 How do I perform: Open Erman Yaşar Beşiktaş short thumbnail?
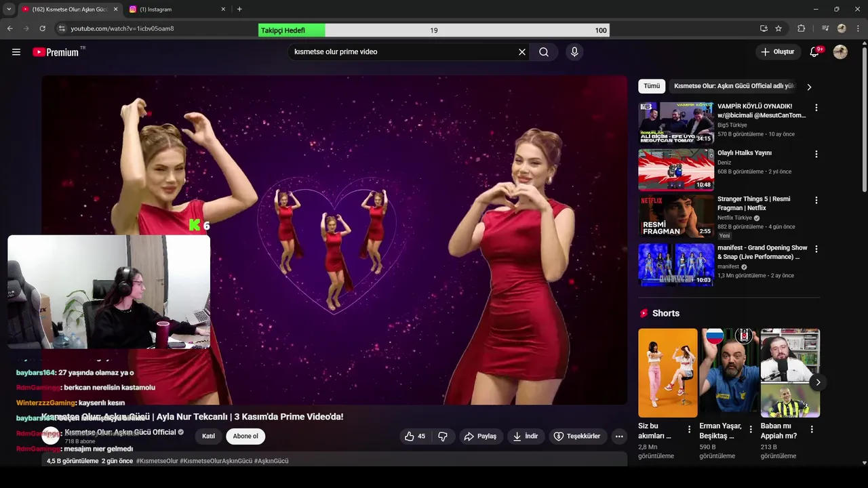[x=729, y=373]
